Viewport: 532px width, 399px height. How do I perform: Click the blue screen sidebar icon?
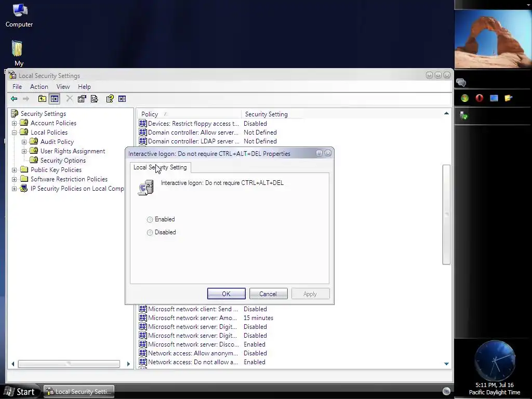click(494, 98)
